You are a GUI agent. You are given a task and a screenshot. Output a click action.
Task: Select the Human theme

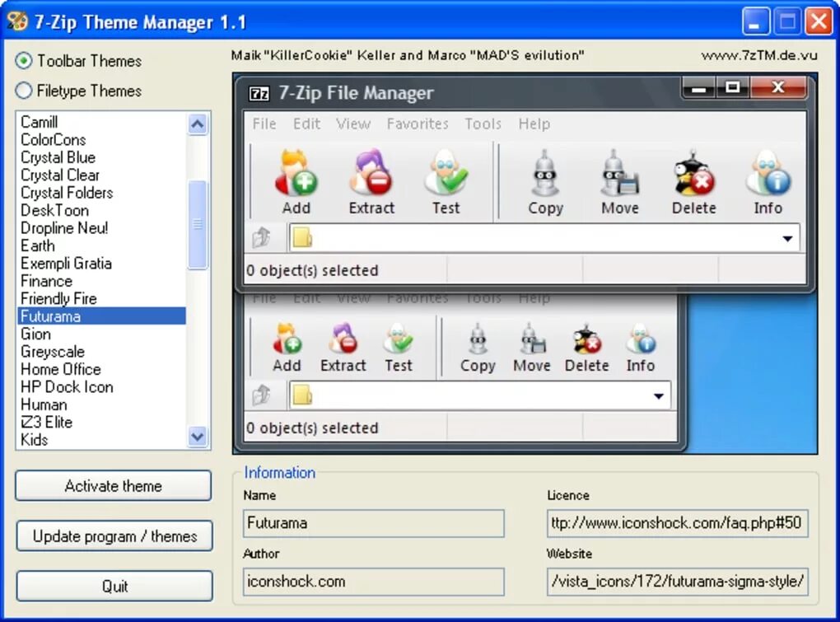[102, 405]
